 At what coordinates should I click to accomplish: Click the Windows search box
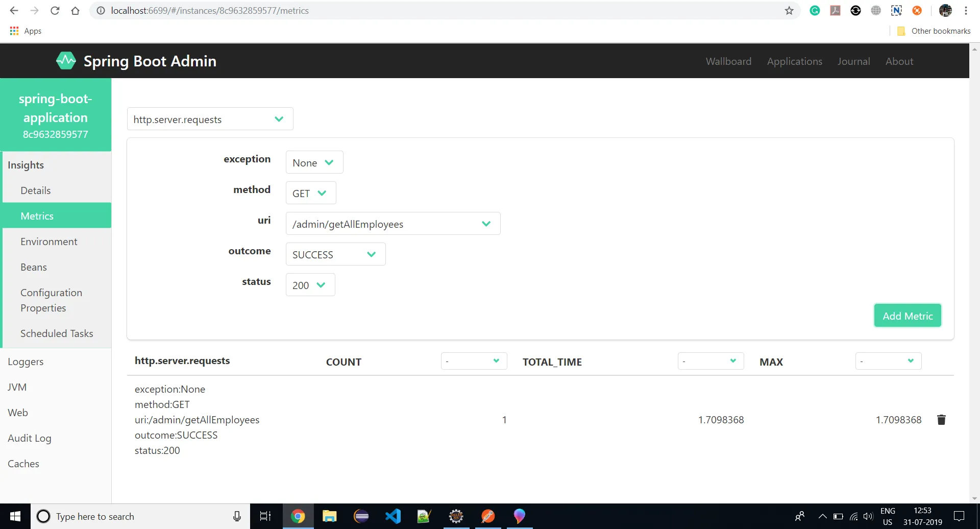(x=140, y=516)
